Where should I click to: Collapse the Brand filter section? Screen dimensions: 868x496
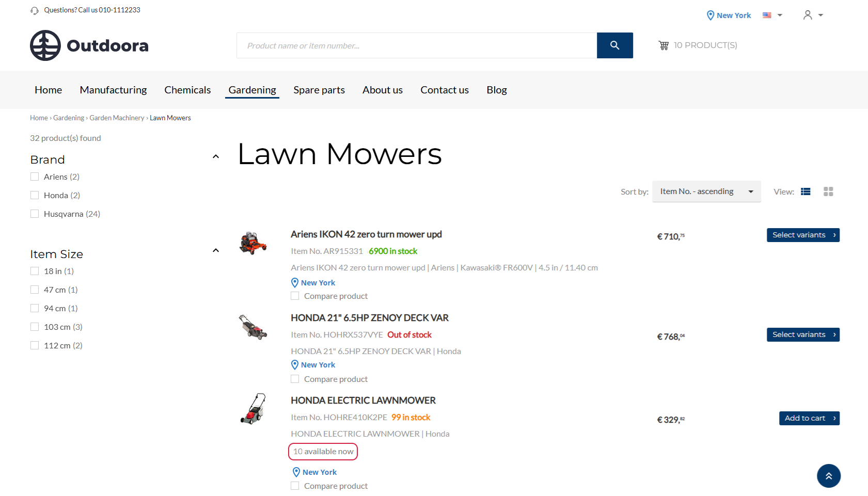(216, 157)
